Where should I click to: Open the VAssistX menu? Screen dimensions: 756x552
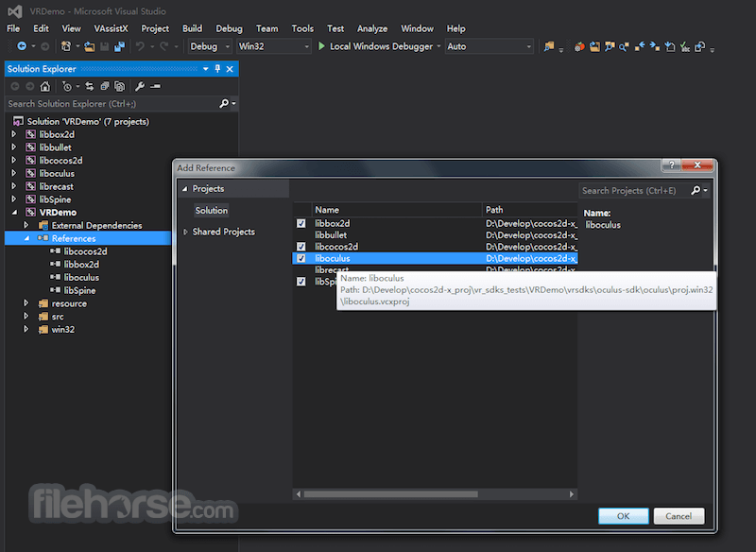(111, 28)
